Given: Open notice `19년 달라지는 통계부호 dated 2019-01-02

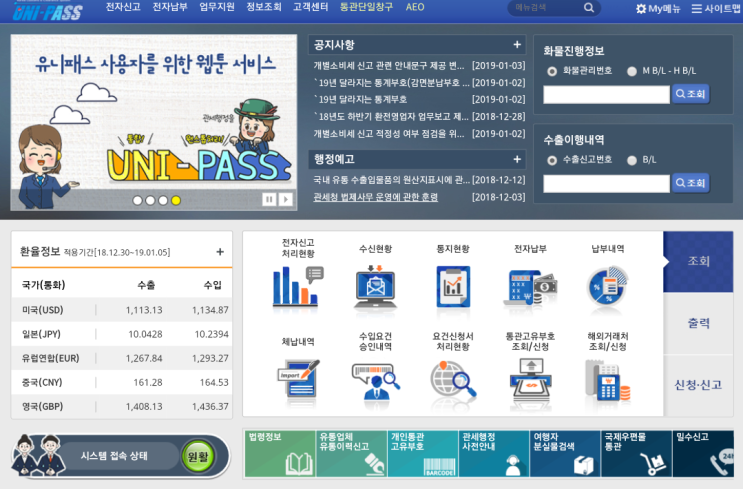Looking at the screenshot, I should point(360,100).
